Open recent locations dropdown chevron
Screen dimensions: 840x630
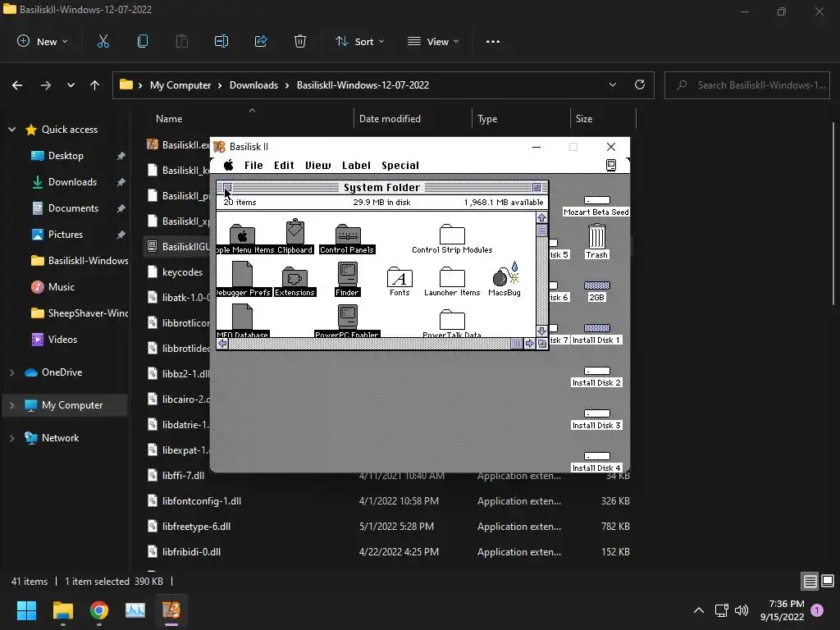[x=71, y=85]
